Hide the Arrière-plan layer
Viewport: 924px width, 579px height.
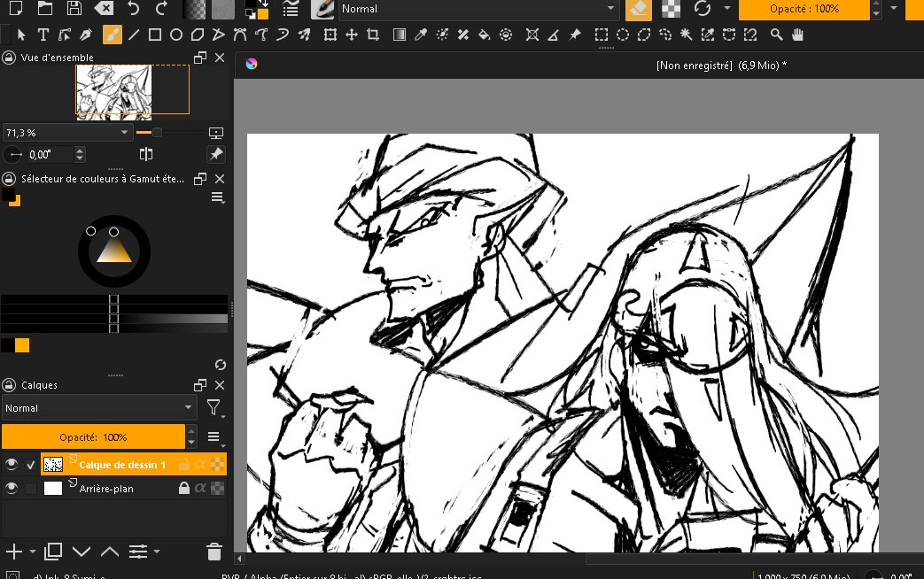coord(12,489)
